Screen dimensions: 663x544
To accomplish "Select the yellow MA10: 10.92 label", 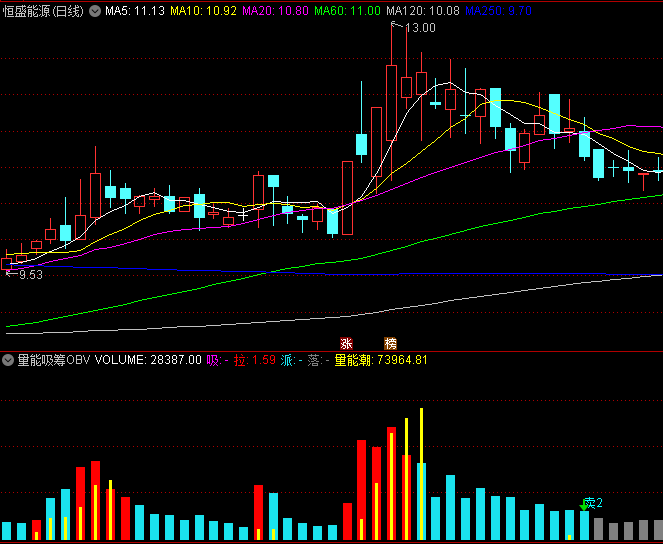I will (203, 11).
